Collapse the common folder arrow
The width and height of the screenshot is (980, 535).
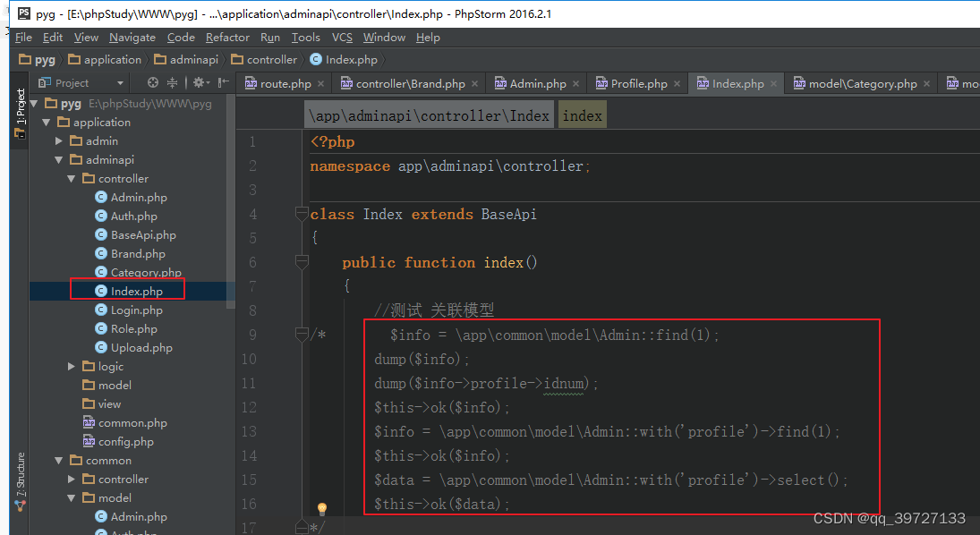pos(59,460)
